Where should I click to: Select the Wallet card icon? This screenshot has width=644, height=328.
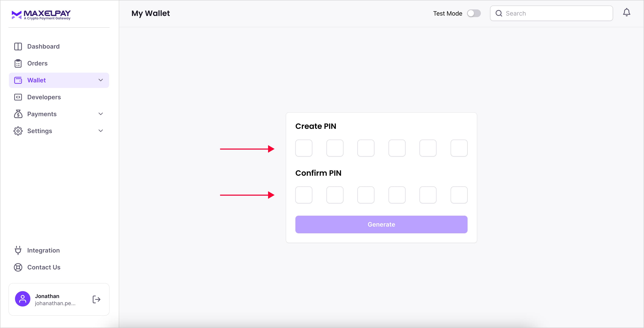[x=18, y=80]
